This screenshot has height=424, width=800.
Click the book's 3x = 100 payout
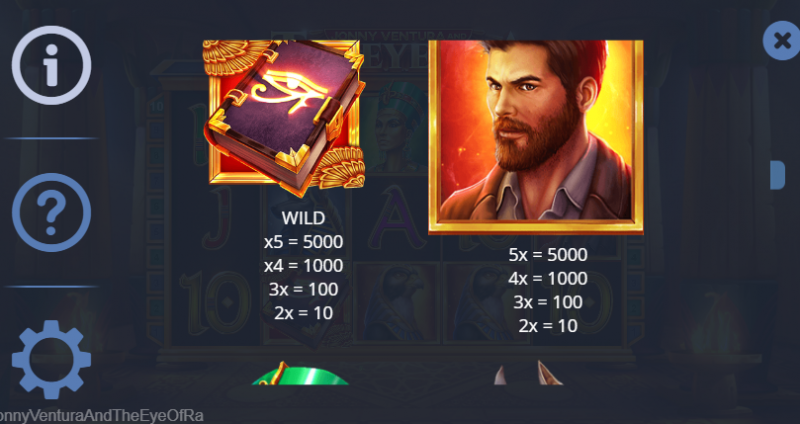click(304, 289)
